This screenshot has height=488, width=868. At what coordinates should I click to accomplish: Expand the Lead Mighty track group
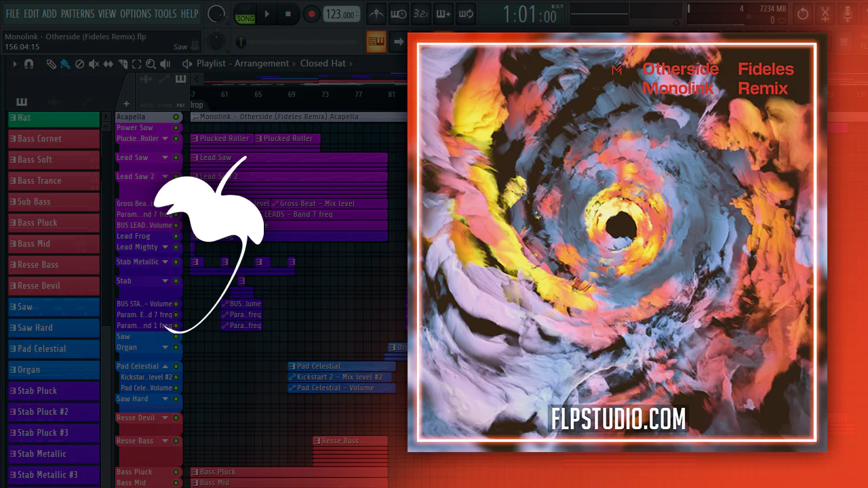[165, 247]
